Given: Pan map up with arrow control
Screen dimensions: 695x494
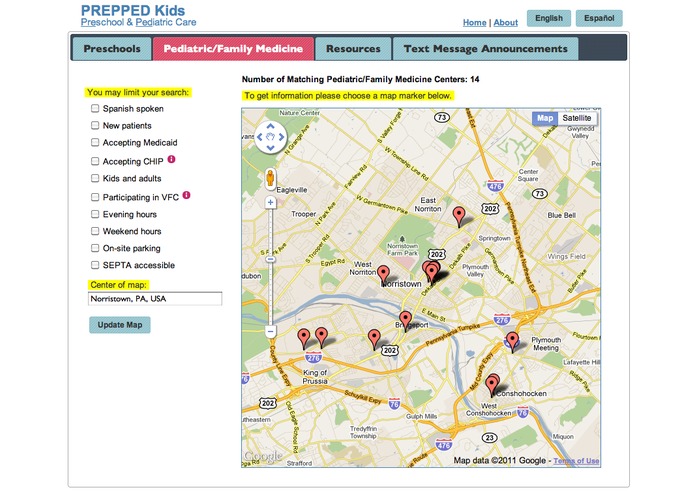Looking at the screenshot, I should [270, 127].
